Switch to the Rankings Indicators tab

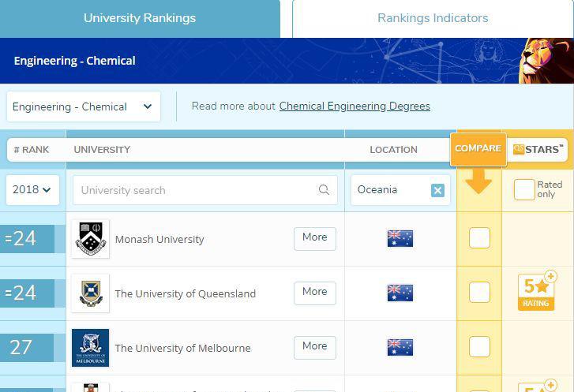click(x=432, y=18)
